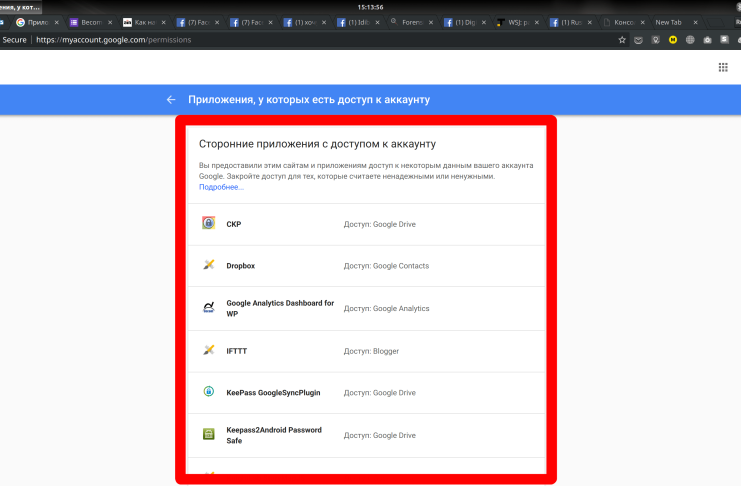The height and width of the screenshot is (486, 741).
Task: Click the envelope extension icon beside the star
Action: click(638, 40)
